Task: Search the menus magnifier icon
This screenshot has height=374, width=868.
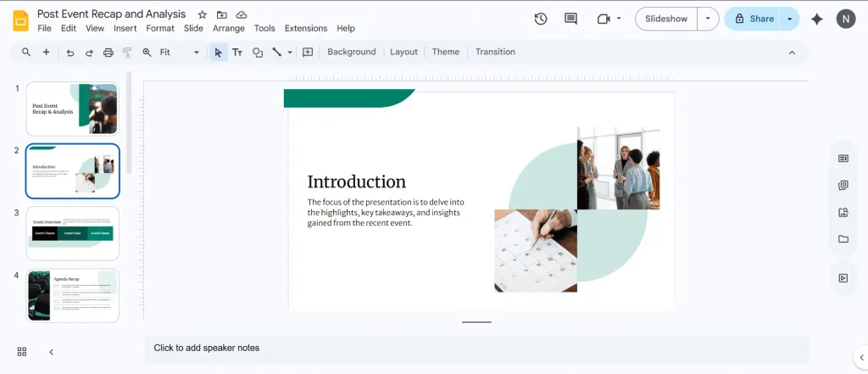Action: 26,52
